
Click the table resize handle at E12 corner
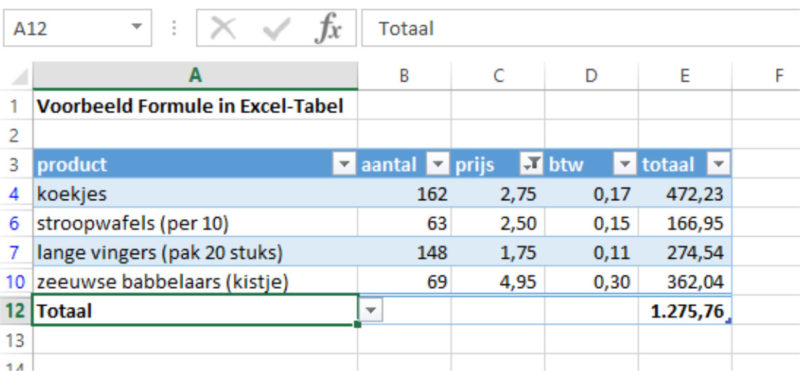point(728,321)
